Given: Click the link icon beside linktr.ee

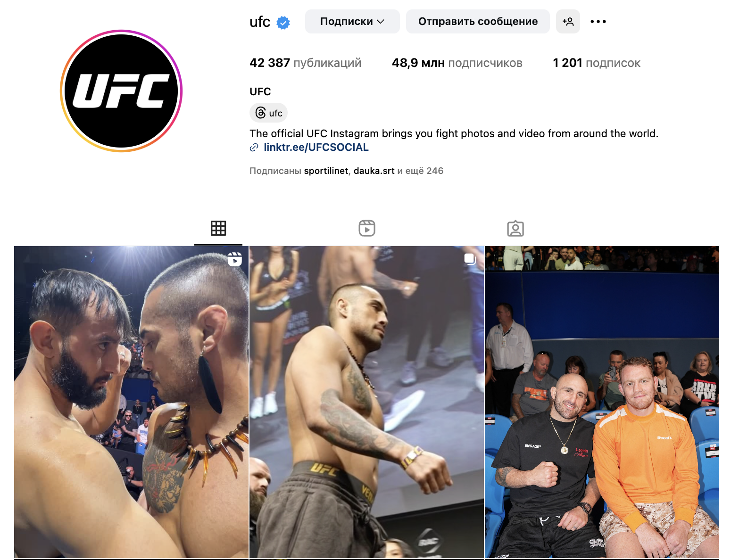Looking at the screenshot, I should point(254,148).
